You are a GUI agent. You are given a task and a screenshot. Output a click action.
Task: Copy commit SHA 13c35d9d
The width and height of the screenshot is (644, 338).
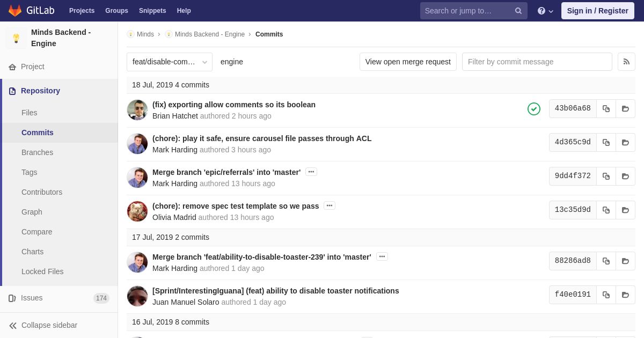tap(606, 210)
